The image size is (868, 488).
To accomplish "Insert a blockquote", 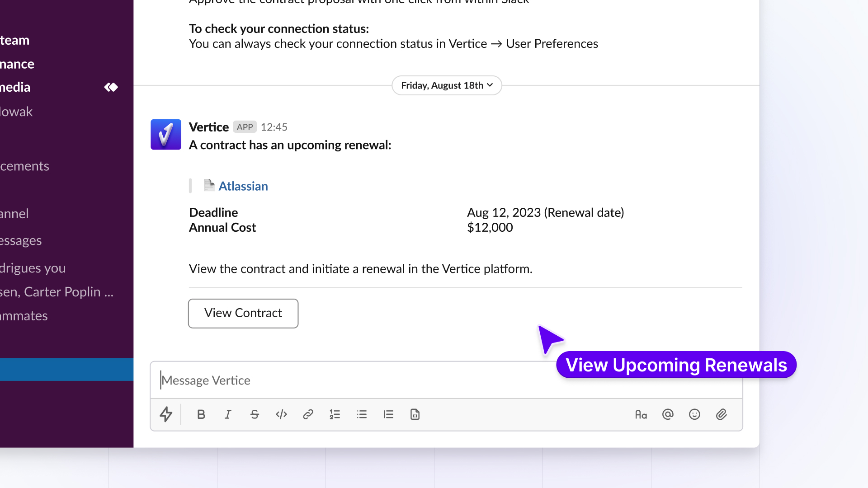I will [x=388, y=414].
